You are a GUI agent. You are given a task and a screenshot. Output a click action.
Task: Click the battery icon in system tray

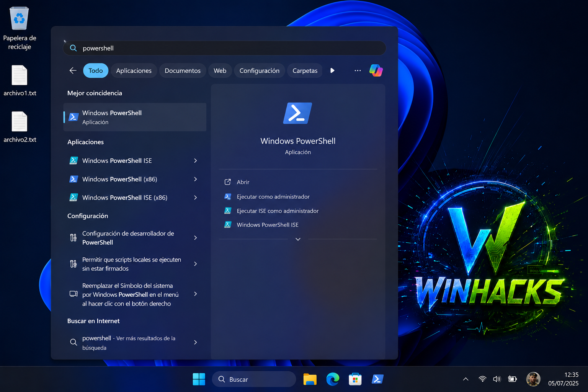point(512,379)
